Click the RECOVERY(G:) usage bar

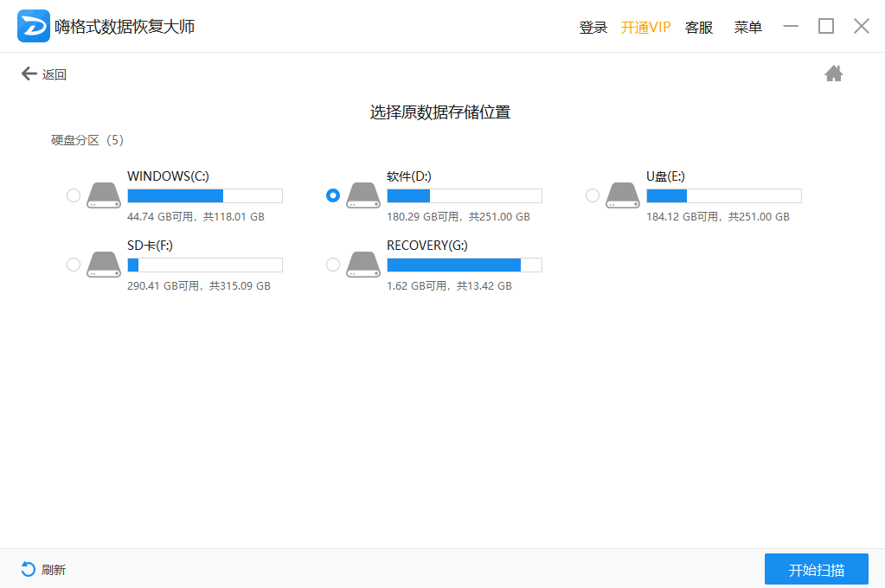click(x=465, y=265)
